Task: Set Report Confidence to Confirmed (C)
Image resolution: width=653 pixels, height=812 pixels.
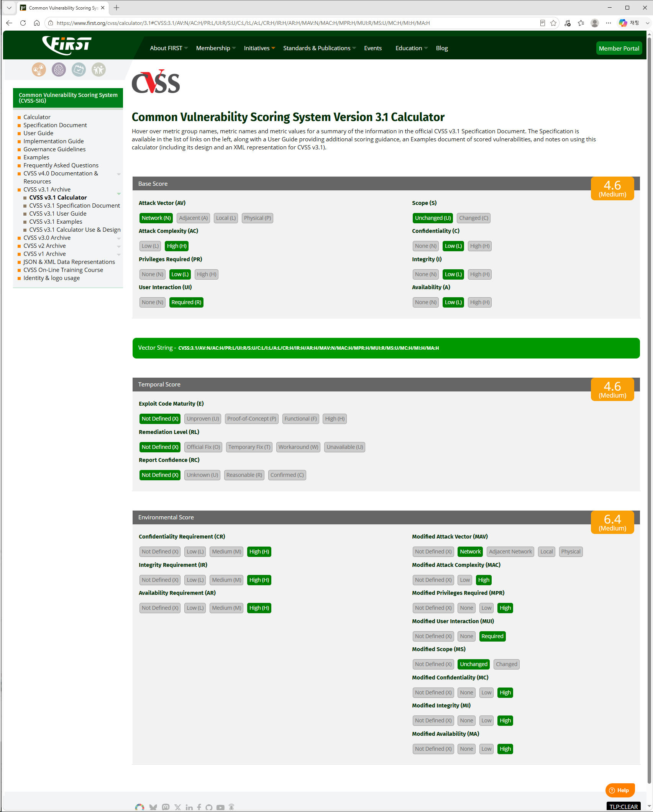Action: point(287,475)
